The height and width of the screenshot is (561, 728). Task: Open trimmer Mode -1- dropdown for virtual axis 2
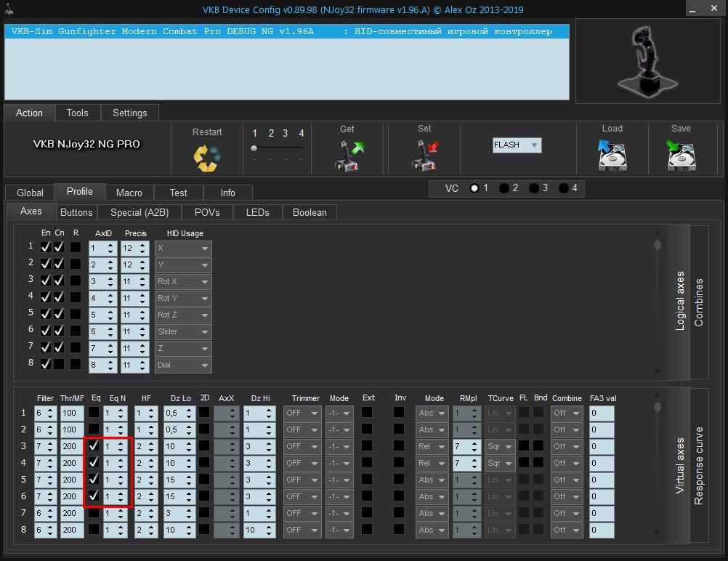click(x=339, y=430)
